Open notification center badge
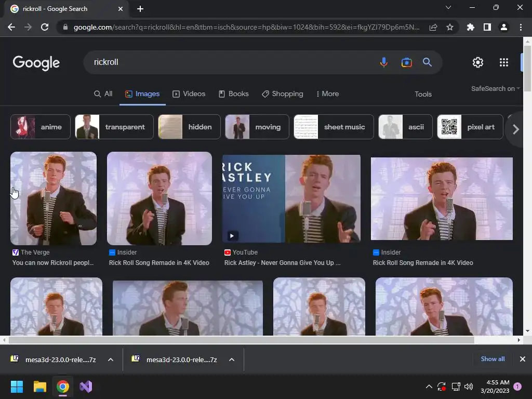Screen dimensions: 532x399 pos(517,387)
